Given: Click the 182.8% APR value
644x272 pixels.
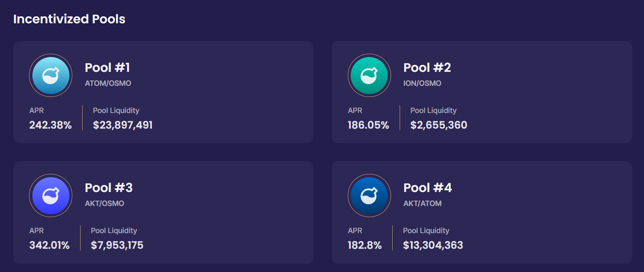Looking at the screenshot, I should click(364, 245).
